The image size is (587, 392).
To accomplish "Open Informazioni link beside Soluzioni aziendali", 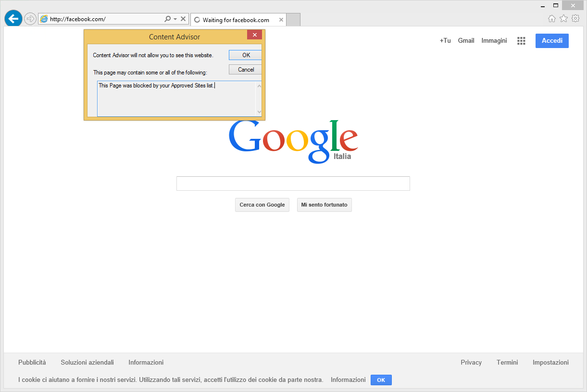I will coord(146,362).
